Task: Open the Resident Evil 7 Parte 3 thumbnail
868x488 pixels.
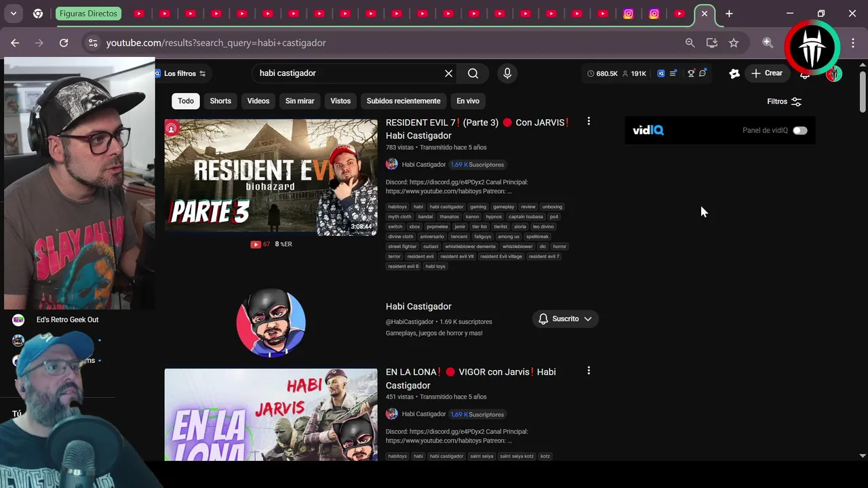Action: (271, 178)
